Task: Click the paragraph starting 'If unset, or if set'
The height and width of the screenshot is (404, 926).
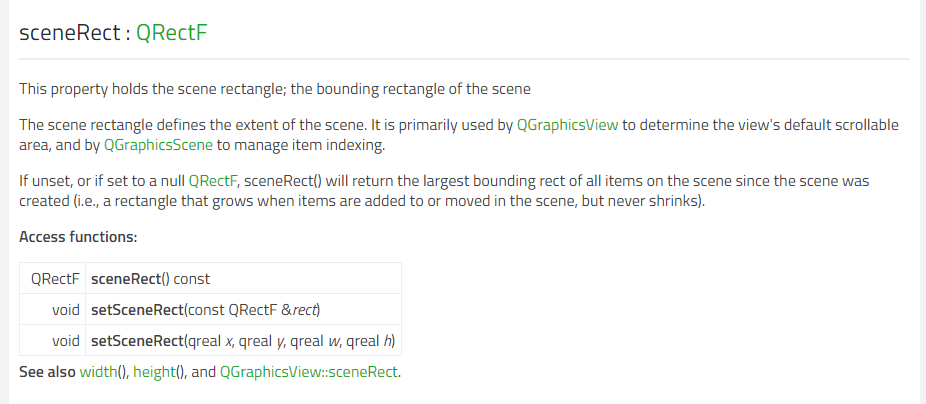Action: [444, 191]
